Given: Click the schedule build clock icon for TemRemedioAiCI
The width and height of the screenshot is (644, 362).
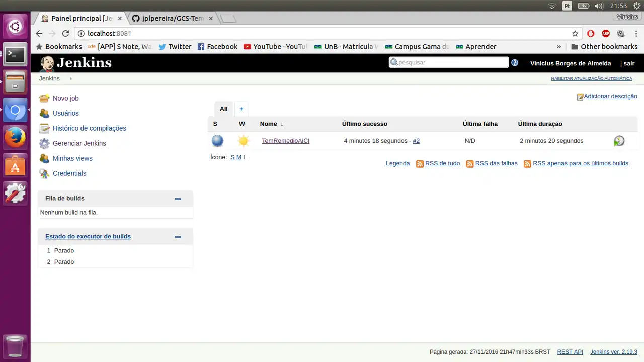Looking at the screenshot, I should 619,141.
